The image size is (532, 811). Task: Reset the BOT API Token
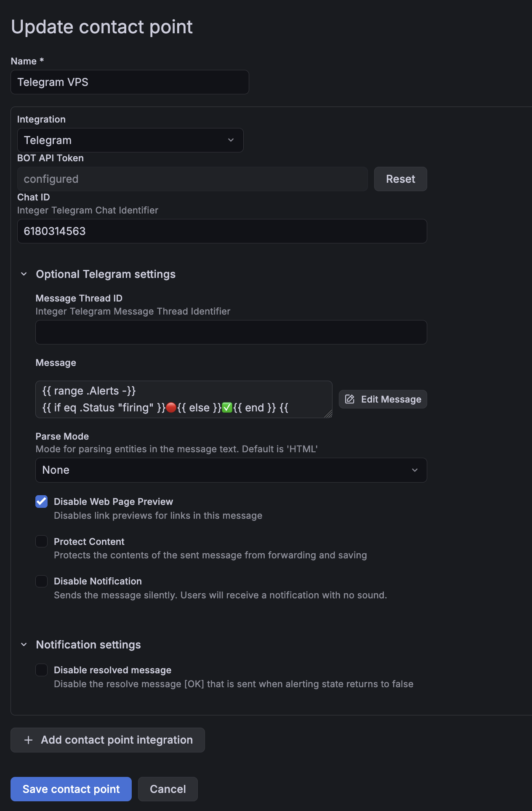[401, 179]
